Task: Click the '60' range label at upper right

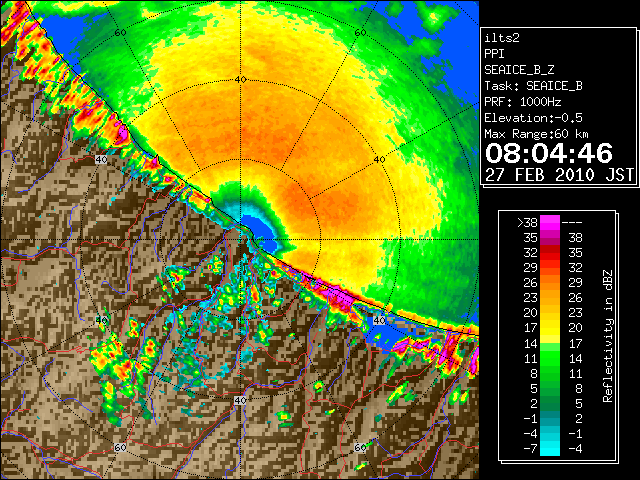Action: (x=360, y=32)
